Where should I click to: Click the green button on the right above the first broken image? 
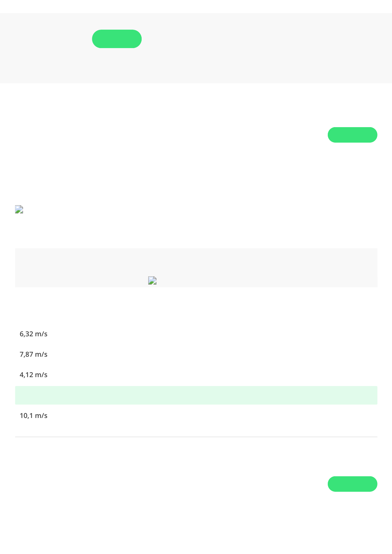[x=352, y=135]
